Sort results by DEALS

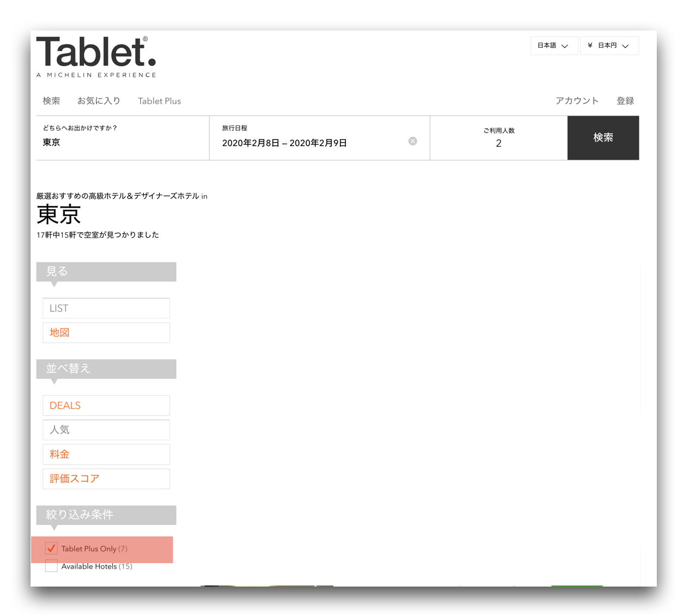106,406
